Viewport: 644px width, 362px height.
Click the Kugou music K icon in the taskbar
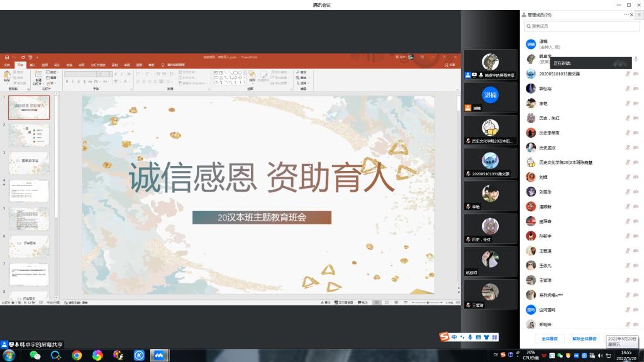pyautogui.click(x=139, y=355)
